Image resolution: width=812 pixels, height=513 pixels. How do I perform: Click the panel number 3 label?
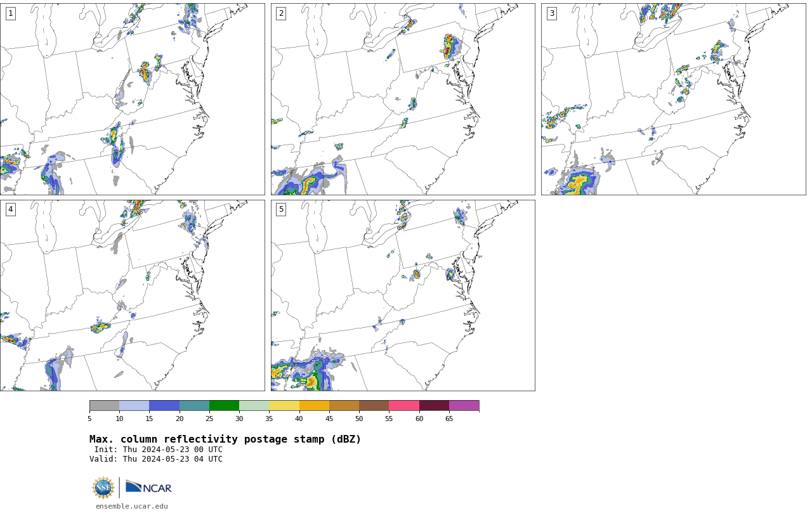551,13
